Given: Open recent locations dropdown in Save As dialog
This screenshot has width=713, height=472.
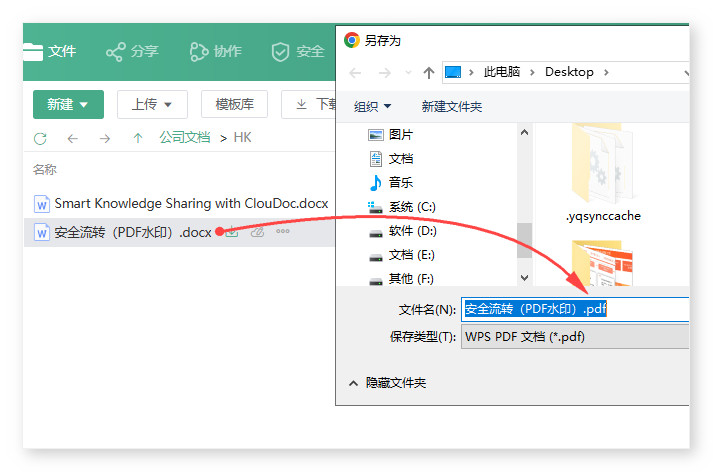Looking at the screenshot, I should tap(408, 73).
